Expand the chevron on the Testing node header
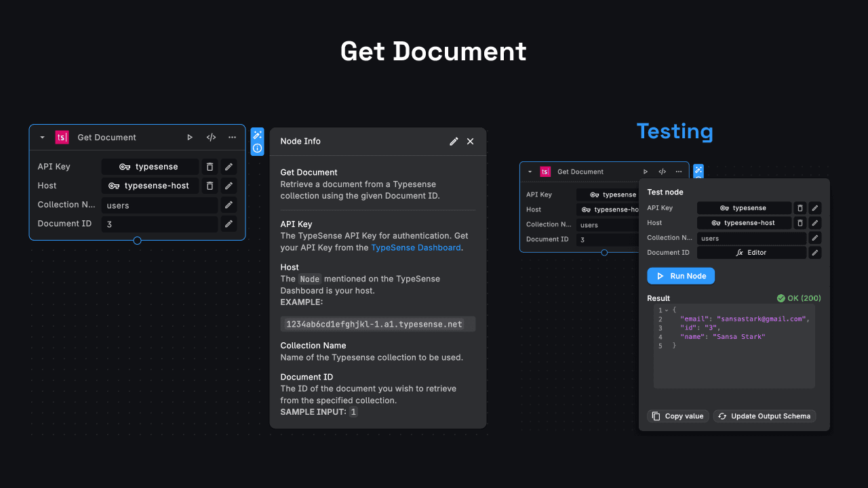This screenshot has height=488, width=868. 530,171
